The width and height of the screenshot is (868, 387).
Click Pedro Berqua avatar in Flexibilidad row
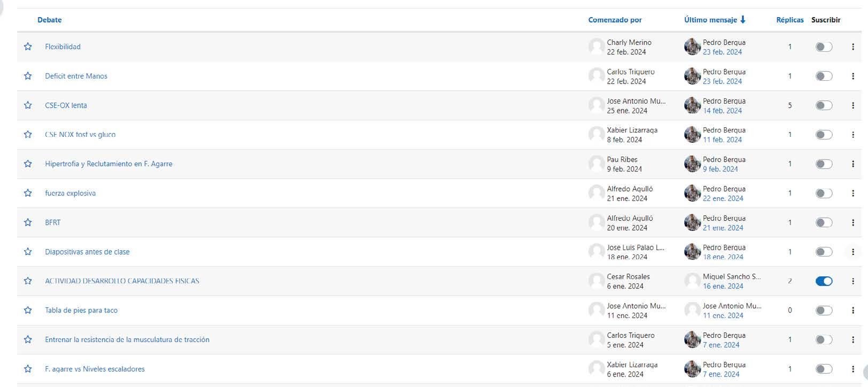692,47
